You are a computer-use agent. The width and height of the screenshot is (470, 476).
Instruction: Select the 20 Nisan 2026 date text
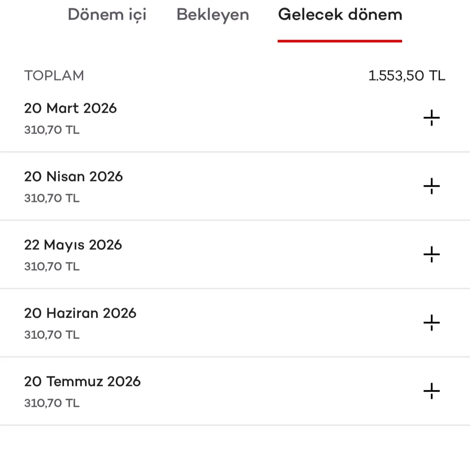[74, 177]
